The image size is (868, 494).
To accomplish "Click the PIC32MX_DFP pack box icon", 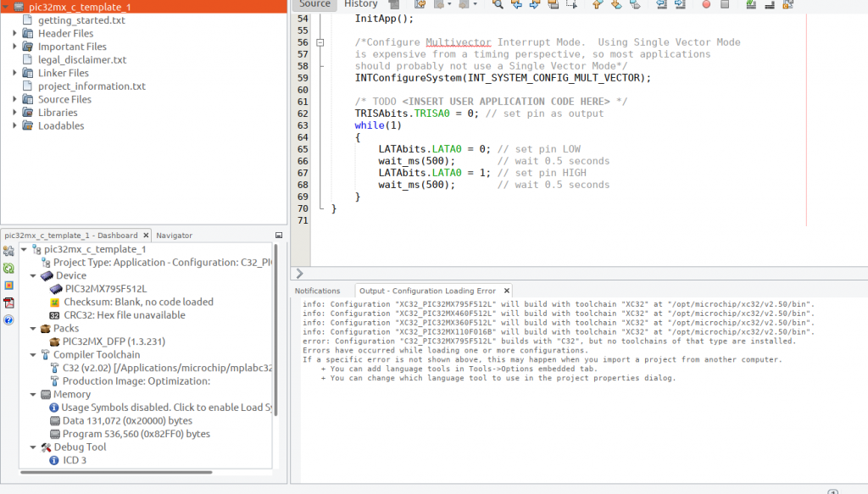I will click(54, 341).
